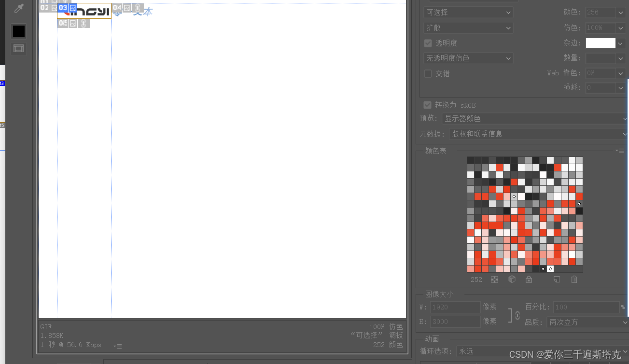Lock selected color padlock icon

pyautogui.click(x=529, y=279)
